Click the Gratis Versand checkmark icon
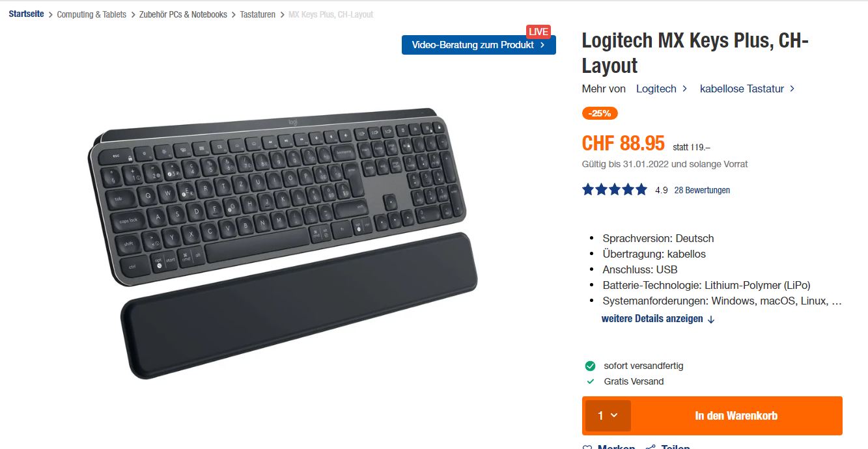 click(x=591, y=381)
